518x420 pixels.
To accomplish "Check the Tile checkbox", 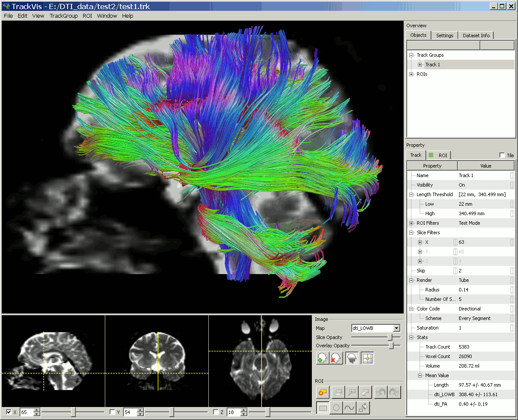I will [502, 155].
